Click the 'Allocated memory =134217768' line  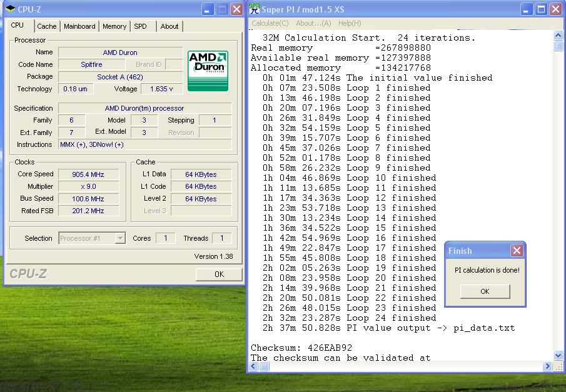[341, 68]
